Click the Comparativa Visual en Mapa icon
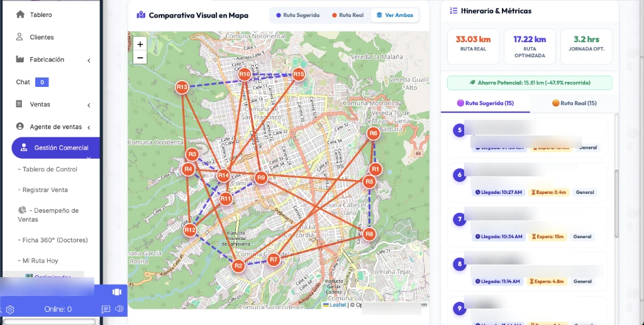The width and height of the screenshot is (644, 325). click(x=141, y=15)
